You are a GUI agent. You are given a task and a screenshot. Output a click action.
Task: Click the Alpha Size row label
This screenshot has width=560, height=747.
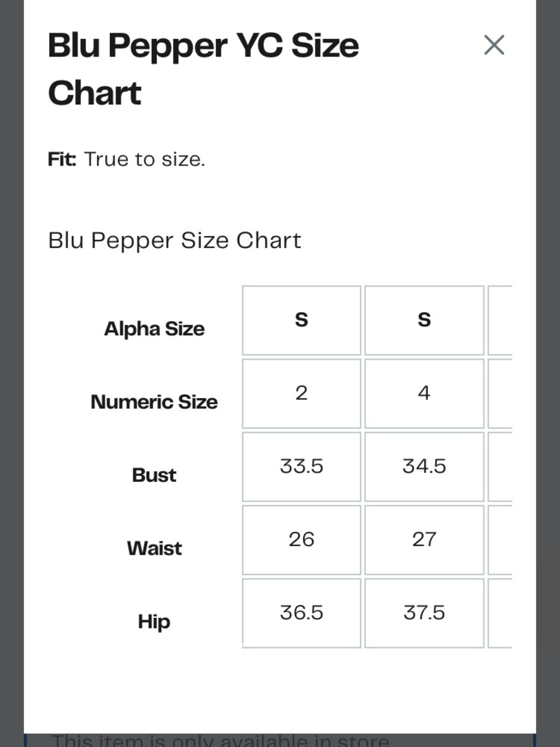pos(154,329)
